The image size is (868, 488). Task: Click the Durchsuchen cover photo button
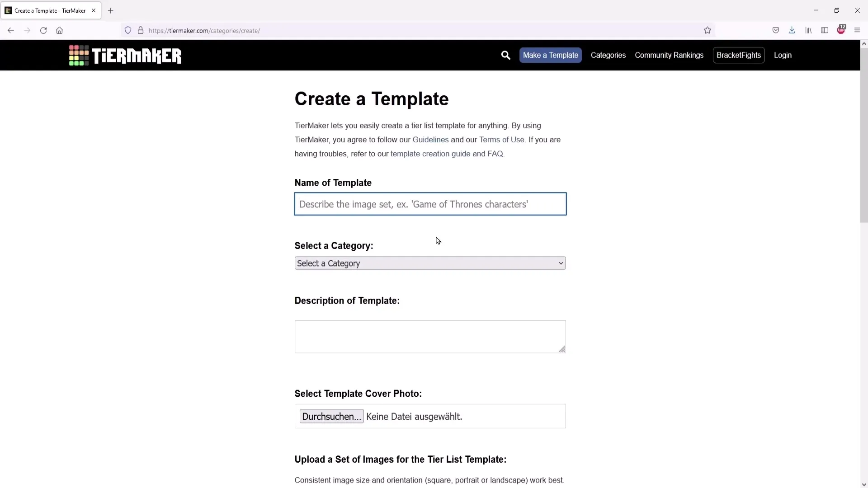pos(332,417)
